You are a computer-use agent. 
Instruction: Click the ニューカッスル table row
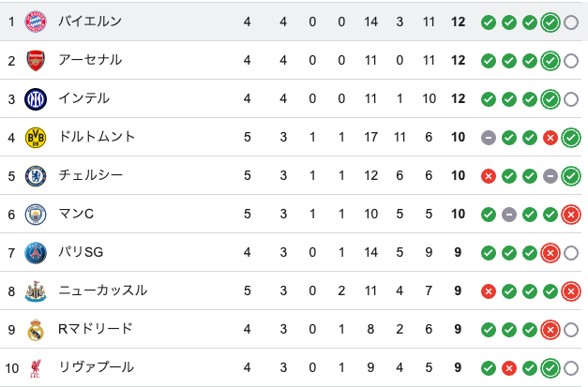[x=281, y=291]
